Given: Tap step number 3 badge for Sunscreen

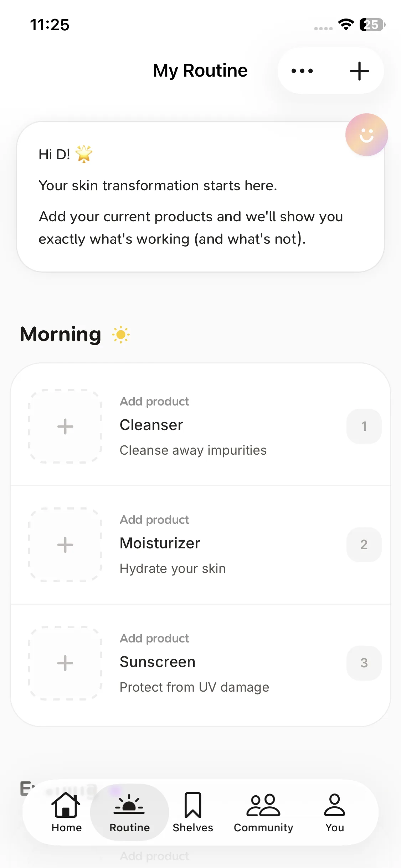Looking at the screenshot, I should [364, 663].
